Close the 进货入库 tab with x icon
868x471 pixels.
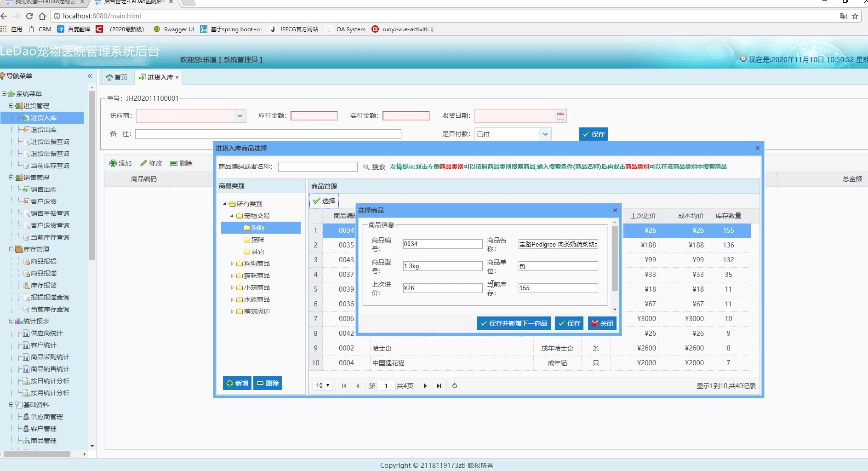pos(177,77)
